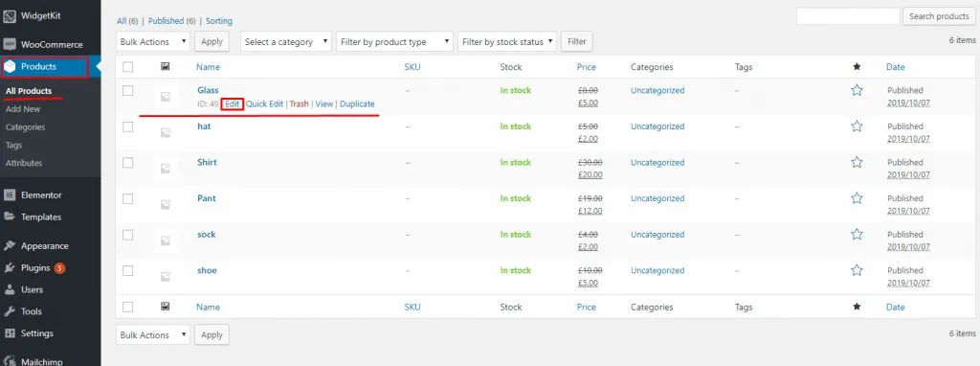Click the top Apply button
Viewport: 980px width, 366px height.
click(x=212, y=42)
